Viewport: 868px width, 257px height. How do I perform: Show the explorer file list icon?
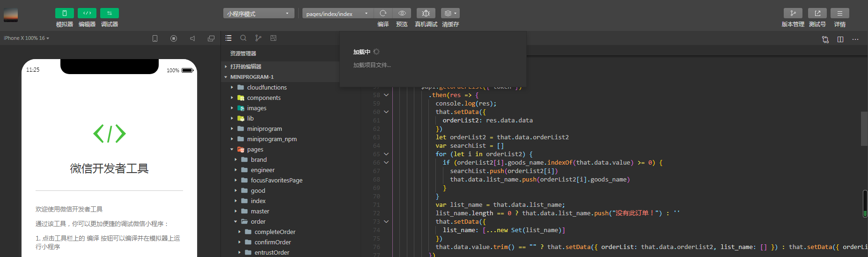click(228, 38)
